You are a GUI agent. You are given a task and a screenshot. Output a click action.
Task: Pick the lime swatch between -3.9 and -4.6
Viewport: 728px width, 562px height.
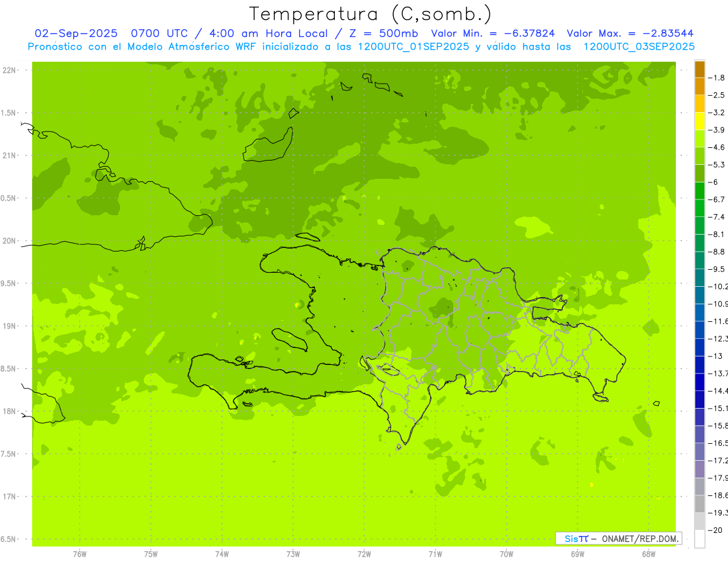pyautogui.click(x=699, y=139)
